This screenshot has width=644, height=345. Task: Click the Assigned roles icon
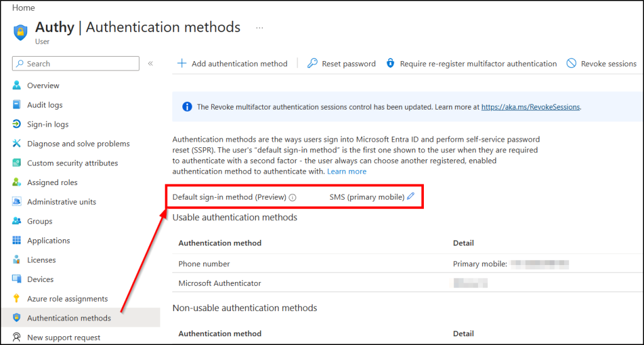tap(16, 183)
